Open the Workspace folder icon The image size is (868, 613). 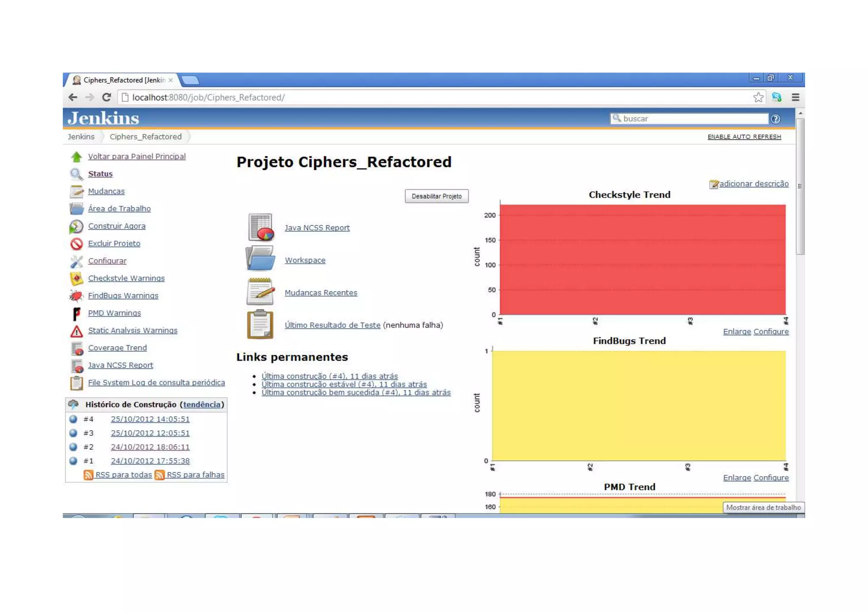coord(260,258)
